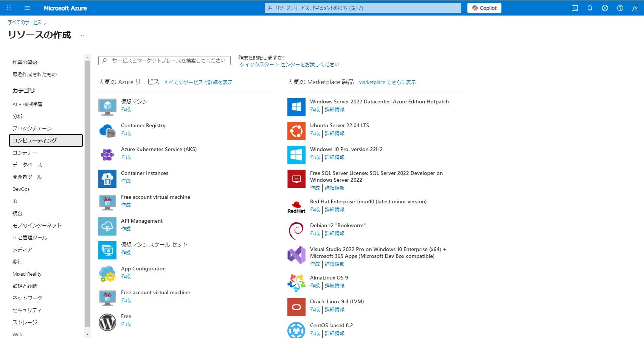644x345 pixels.
Task: Click the App Configuration icon
Action: 107,274
